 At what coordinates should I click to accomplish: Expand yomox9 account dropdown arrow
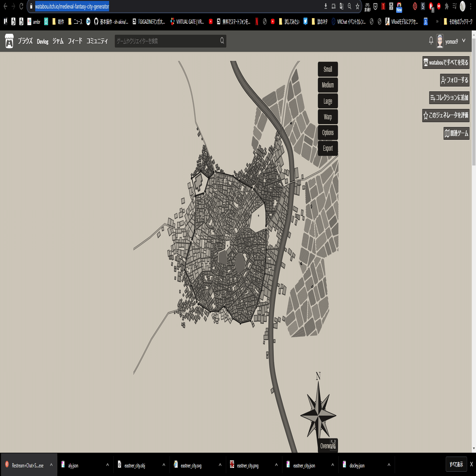464,40
